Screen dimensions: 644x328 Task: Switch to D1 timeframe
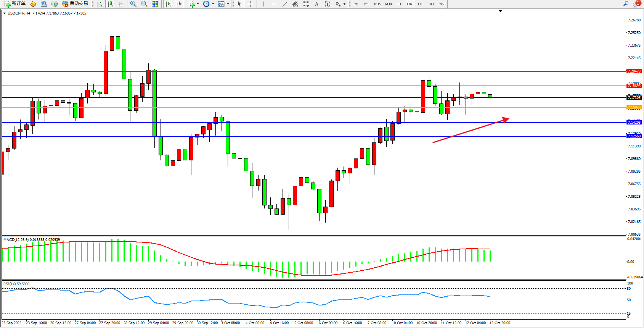tap(420, 4)
